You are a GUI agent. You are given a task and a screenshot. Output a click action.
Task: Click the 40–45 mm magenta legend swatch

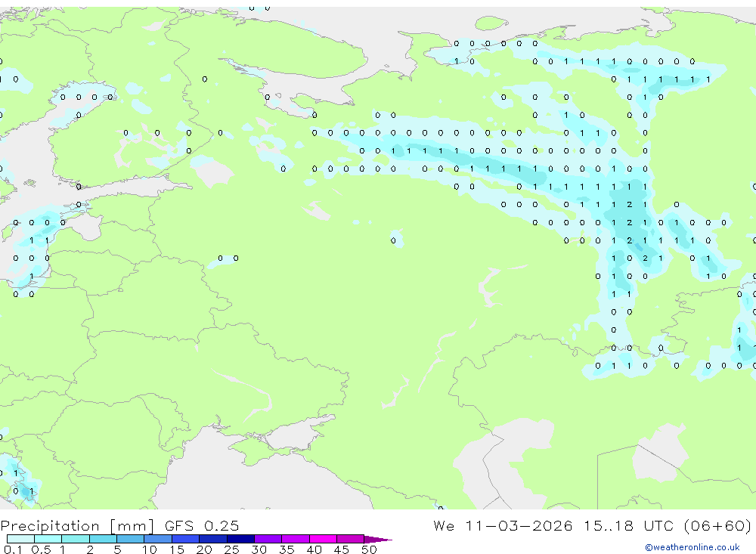323,539
